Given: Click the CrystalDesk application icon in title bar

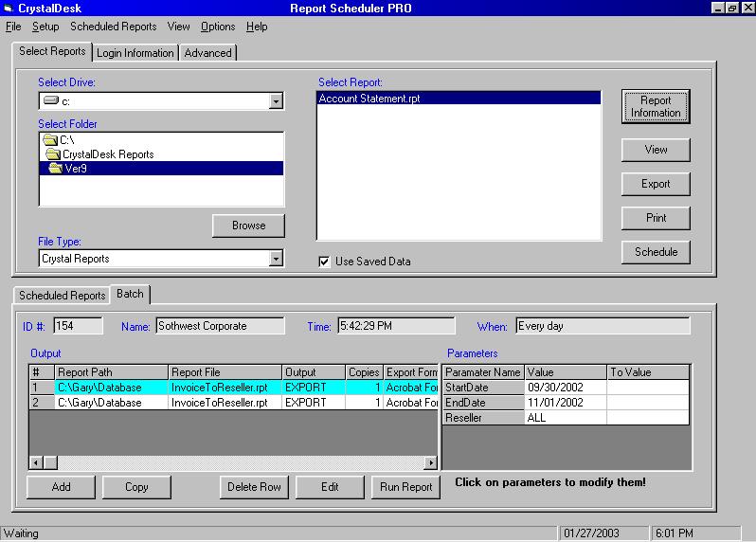Looking at the screenshot, I should 9,9.
